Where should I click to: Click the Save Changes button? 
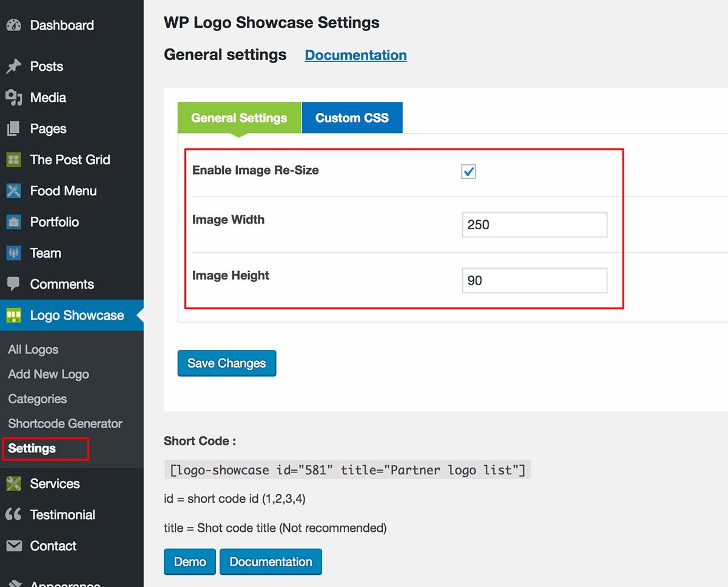227,363
